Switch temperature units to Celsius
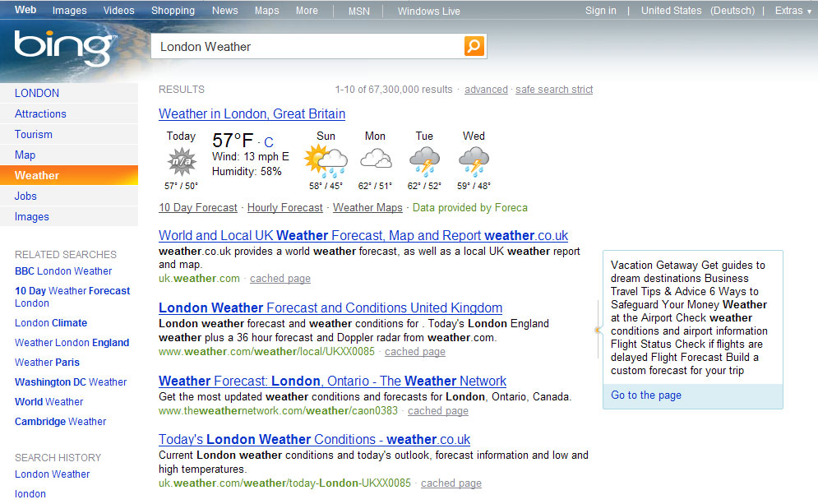 coord(268,142)
